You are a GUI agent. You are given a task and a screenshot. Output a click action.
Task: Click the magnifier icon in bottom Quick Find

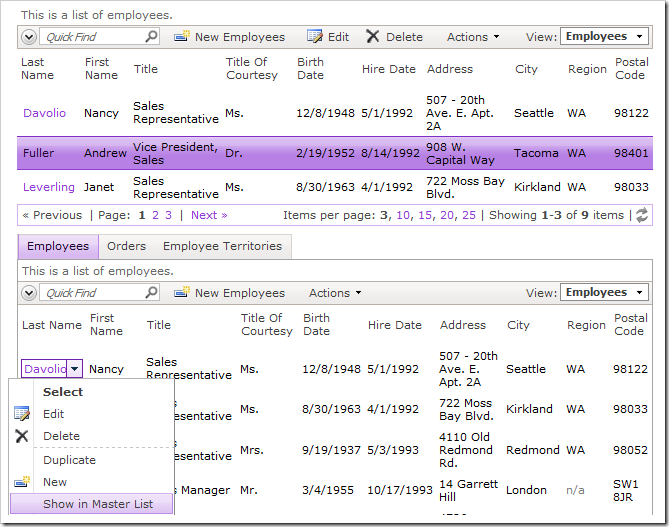[x=151, y=293]
